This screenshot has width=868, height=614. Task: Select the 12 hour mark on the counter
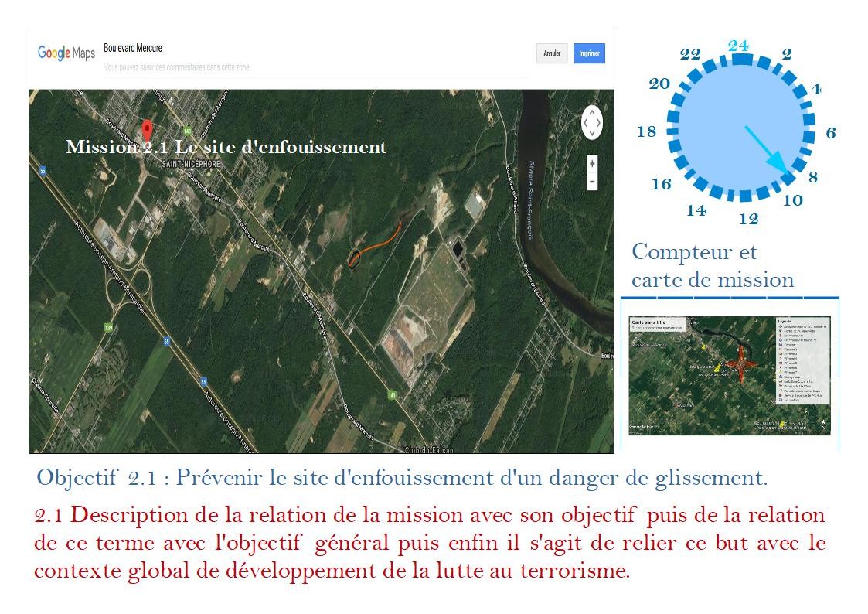[748, 219]
